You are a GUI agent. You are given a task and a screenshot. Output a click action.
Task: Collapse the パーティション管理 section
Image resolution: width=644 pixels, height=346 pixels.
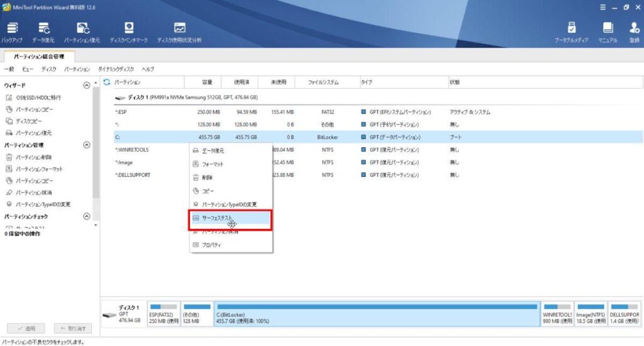(87, 145)
